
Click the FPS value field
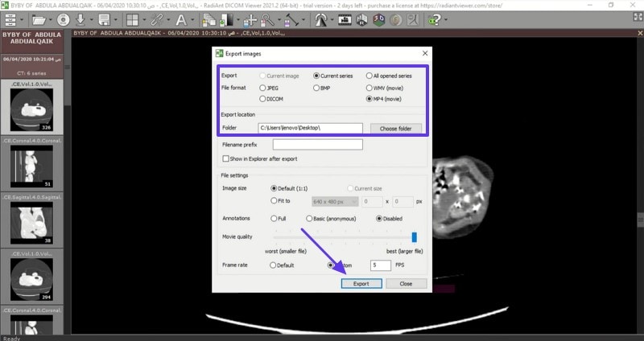tap(381, 265)
